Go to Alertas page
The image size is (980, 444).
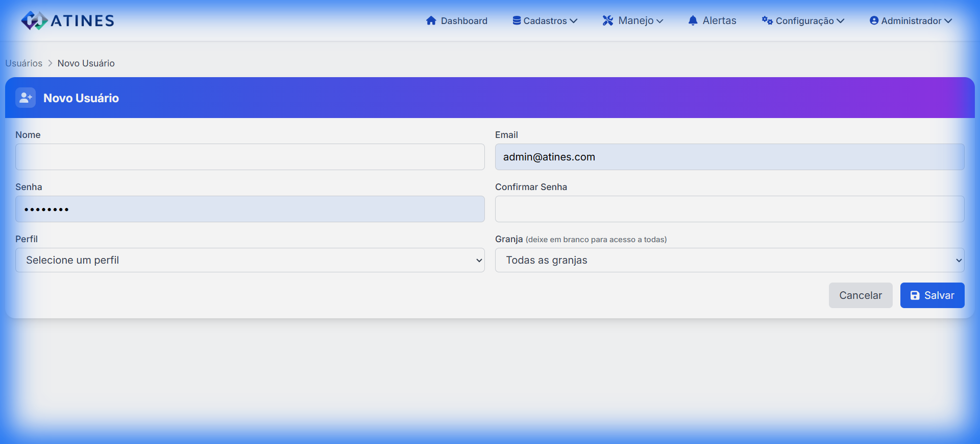click(x=719, y=20)
